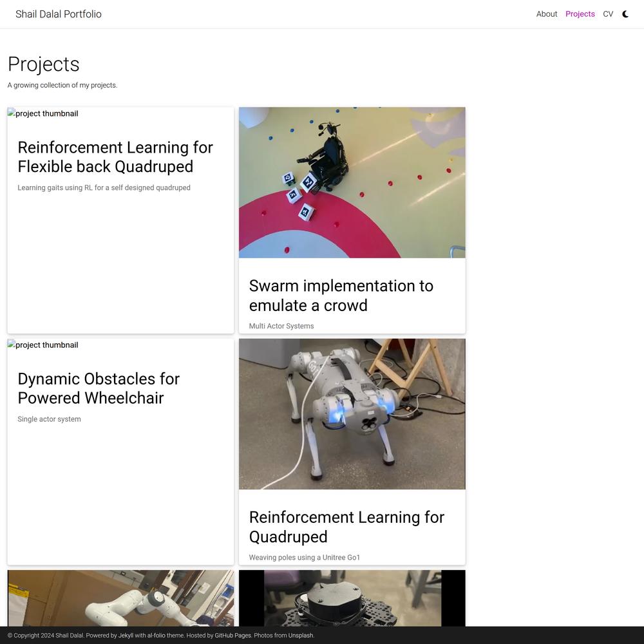Click the Multi Actor Systems description text
The height and width of the screenshot is (644, 644).
coord(281,326)
